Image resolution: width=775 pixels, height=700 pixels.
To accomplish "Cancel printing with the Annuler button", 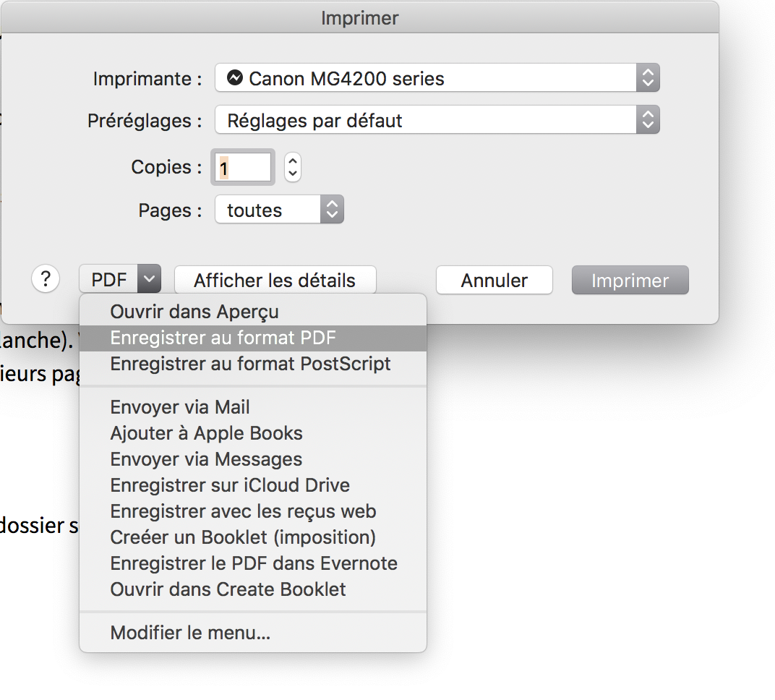I will (494, 281).
